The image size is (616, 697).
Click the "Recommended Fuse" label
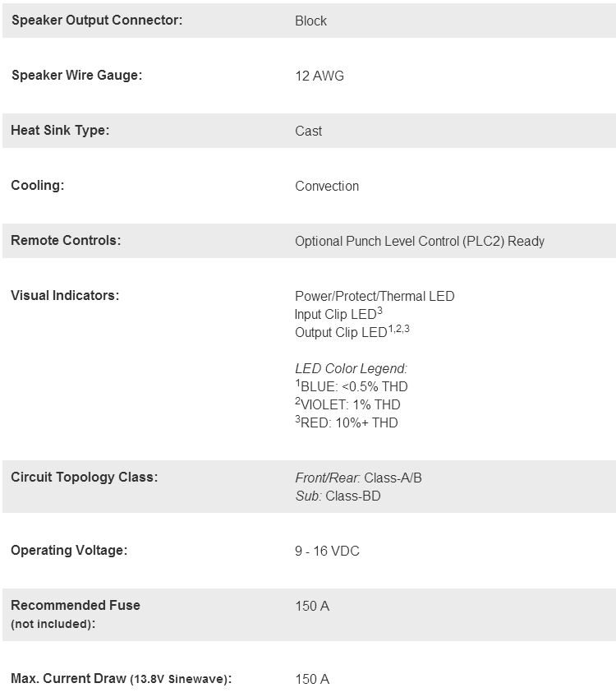76,606
